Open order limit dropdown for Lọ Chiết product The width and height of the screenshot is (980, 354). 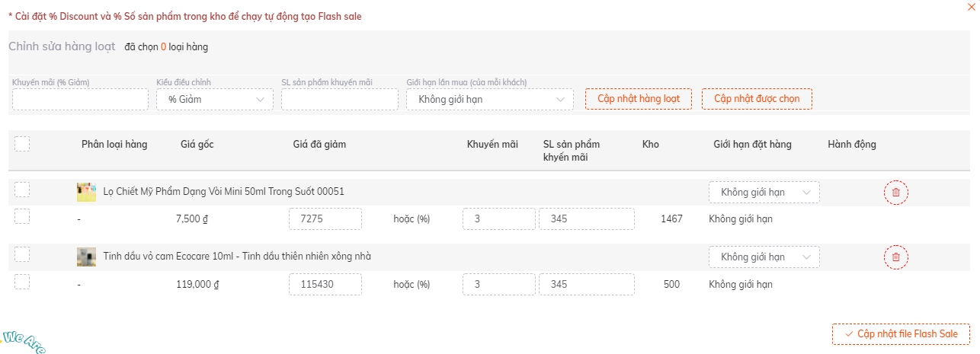764,193
